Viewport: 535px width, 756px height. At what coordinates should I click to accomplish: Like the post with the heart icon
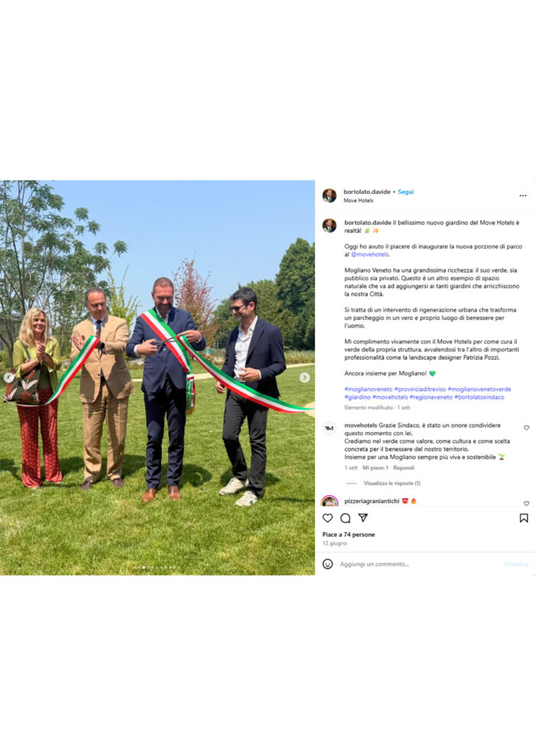(328, 518)
